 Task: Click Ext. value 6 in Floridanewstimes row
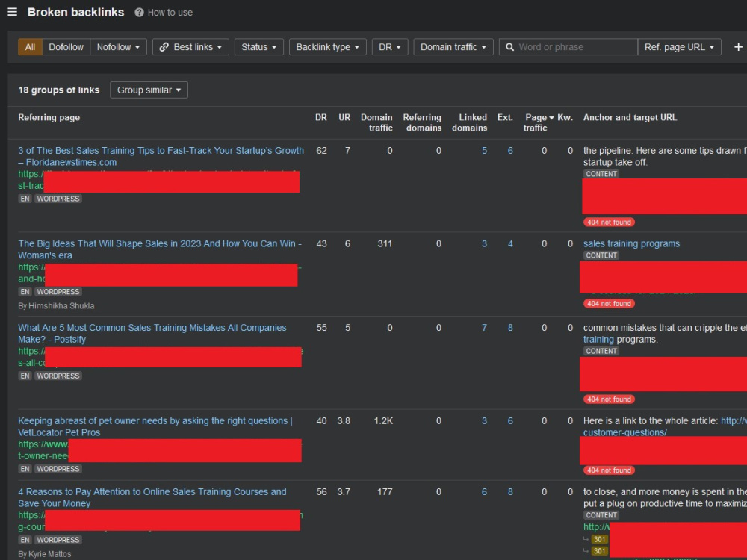click(510, 151)
